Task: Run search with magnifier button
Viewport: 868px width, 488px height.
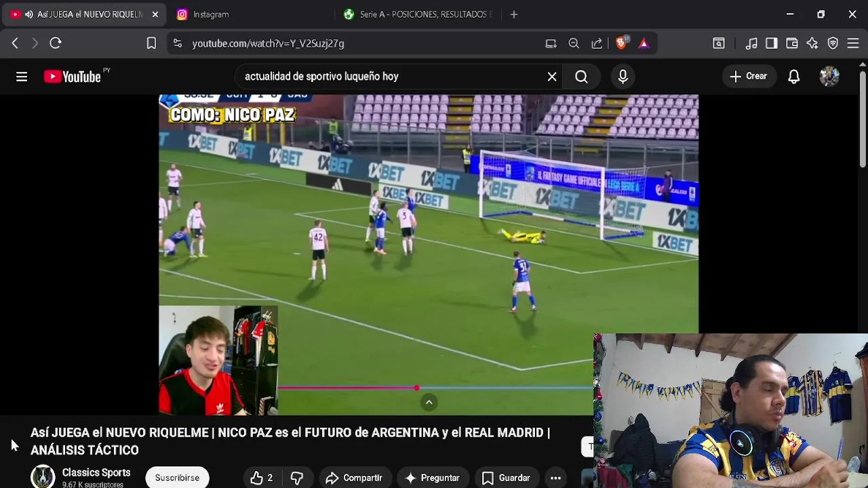Action: [x=581, y=77]
